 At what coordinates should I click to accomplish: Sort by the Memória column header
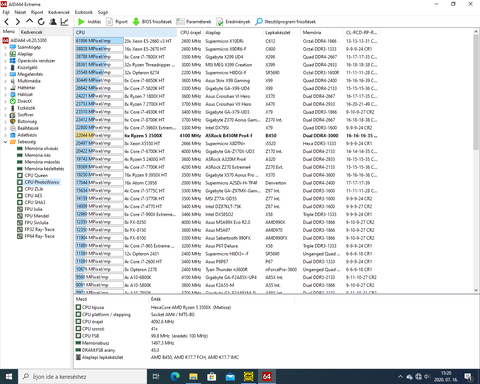pos(322,33)
